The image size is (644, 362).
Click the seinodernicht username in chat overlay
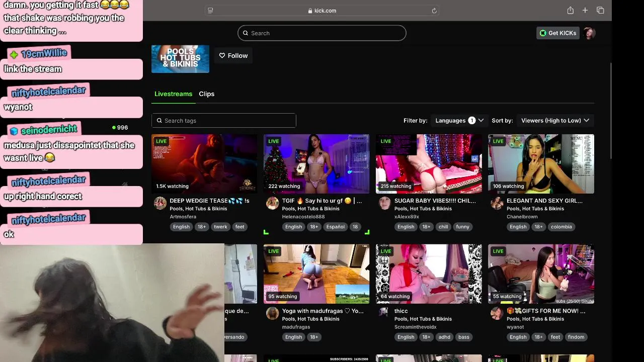coord(49,130)
